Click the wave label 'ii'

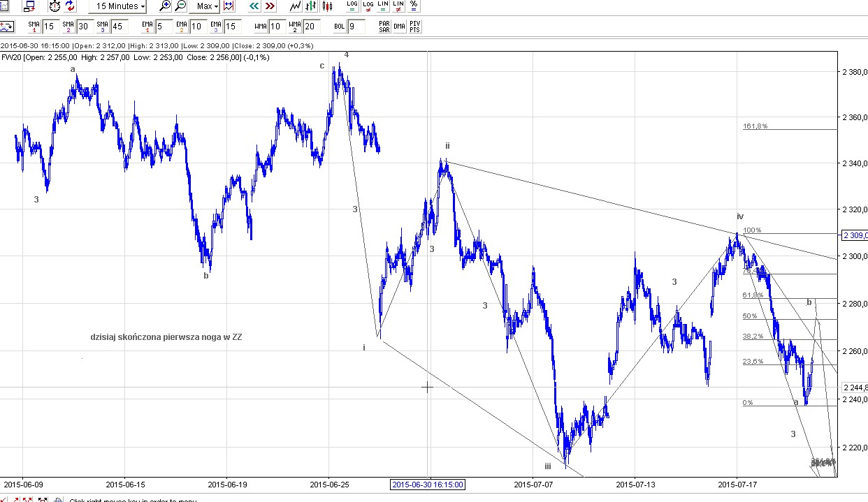[x=447, y=146]
